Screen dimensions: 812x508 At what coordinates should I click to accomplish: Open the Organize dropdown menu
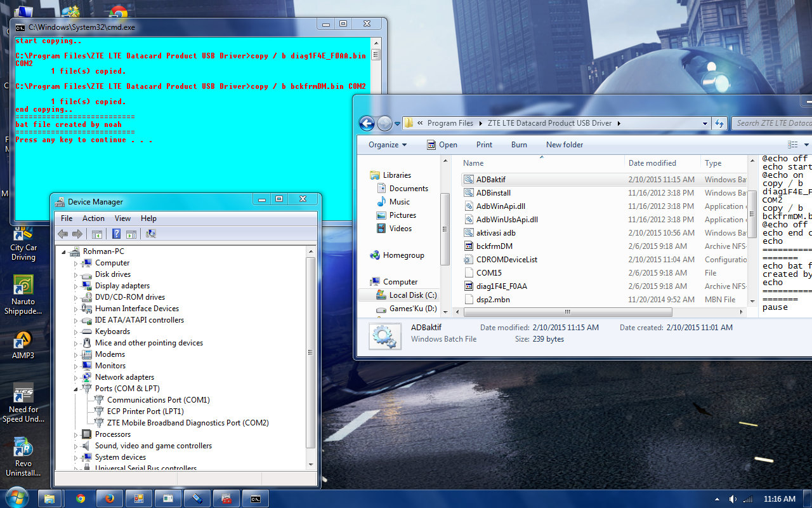(x=387, y=145)
